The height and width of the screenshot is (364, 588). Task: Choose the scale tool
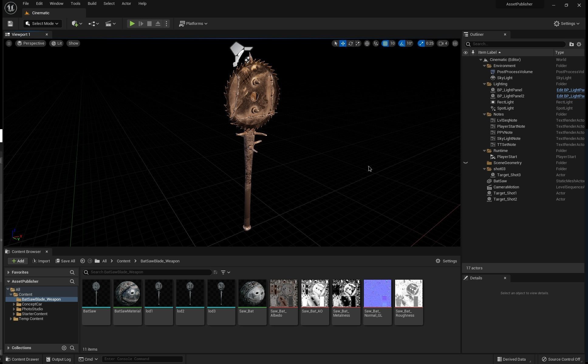(x=358, y=43)
